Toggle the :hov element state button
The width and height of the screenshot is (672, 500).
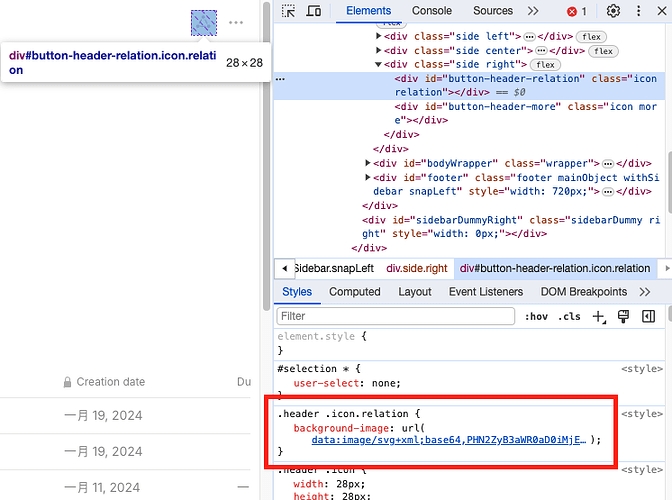[535, 316]
